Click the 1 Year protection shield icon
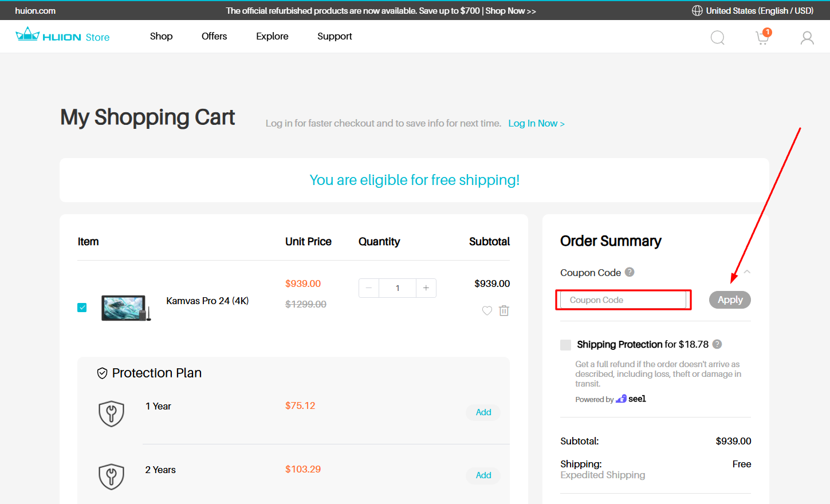830x504 pixels. click(112, 414)
